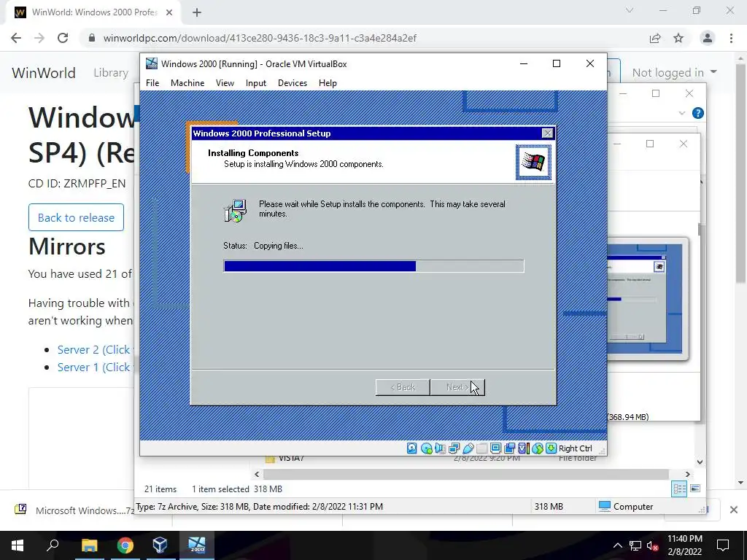Expand the Not logged in dropdown
Screen dimensions: 747x560
(x=674, y=73)
